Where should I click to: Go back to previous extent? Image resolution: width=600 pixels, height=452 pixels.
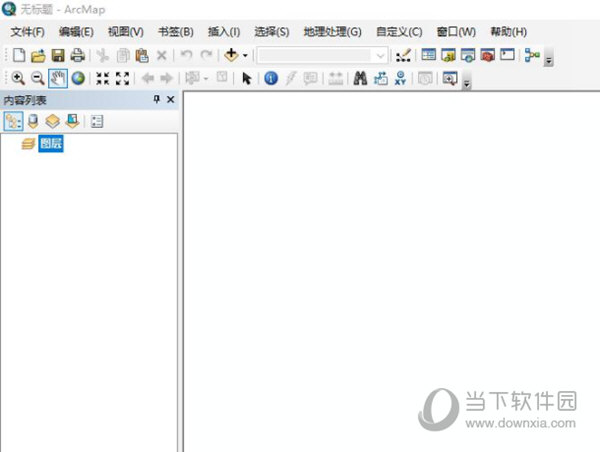pyautogui.click(x=148, y=78)
